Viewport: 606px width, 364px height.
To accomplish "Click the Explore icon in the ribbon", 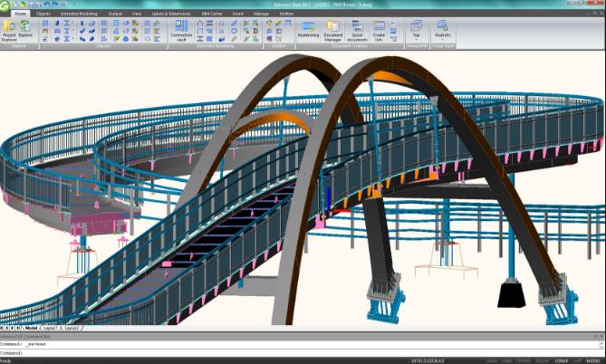I will coord(25,31).
